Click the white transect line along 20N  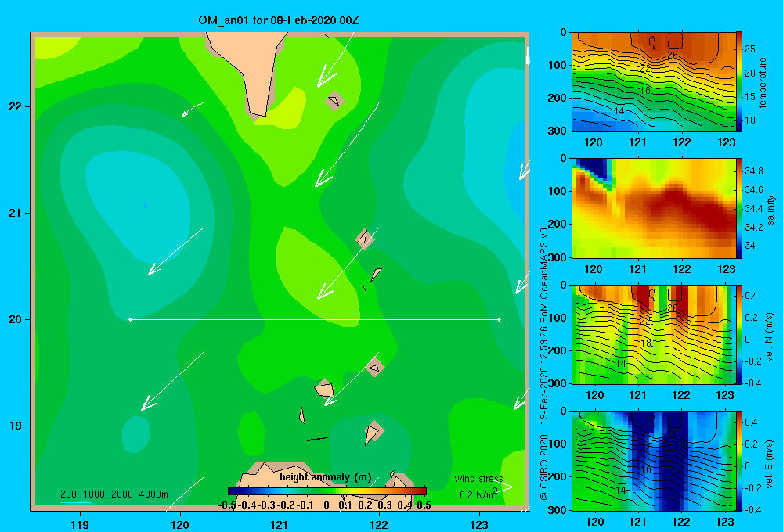[315, 319]
